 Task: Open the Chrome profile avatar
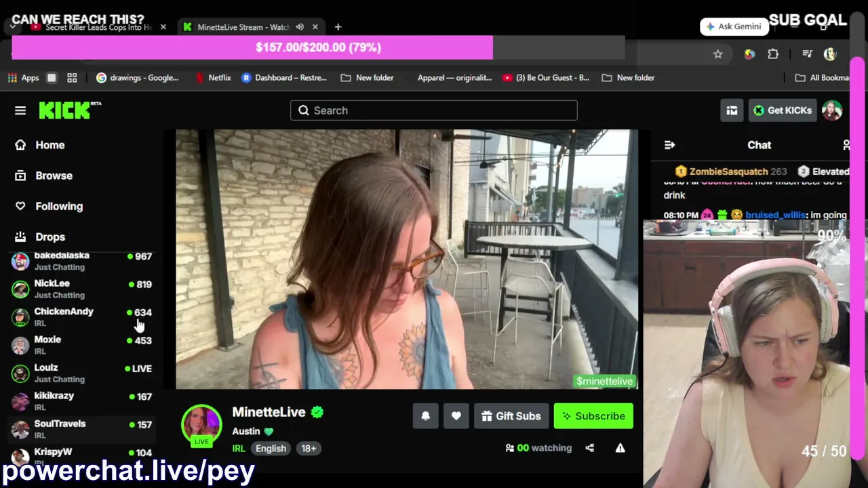pyautogui.click(x=830, y=54)
